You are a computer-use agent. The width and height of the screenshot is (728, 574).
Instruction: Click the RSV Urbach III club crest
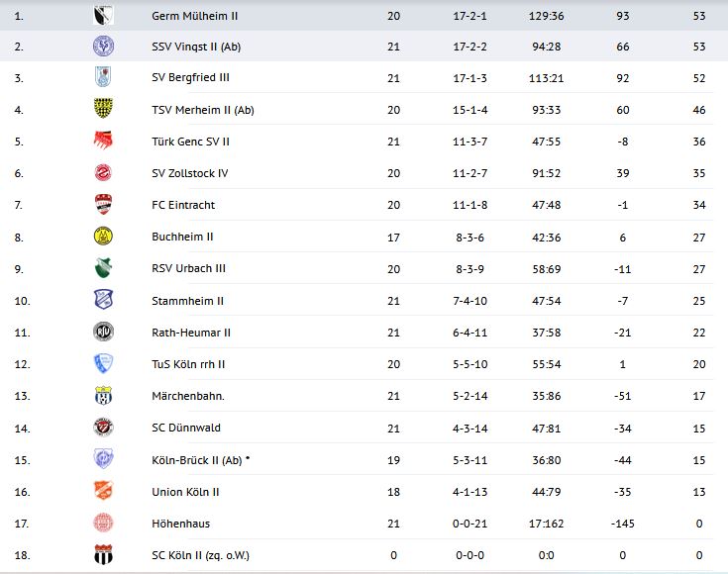click(104, 268)
